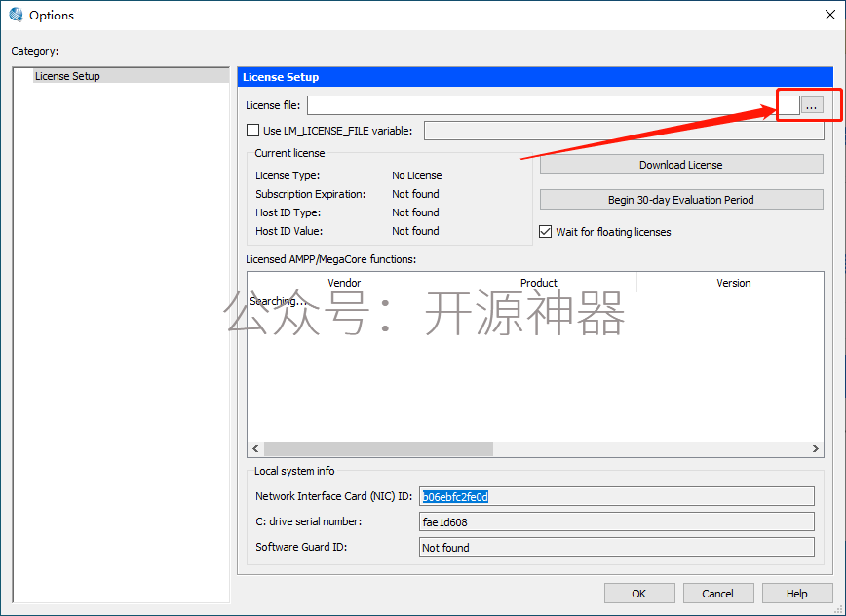
Task: Click the LM_LICENSE_FILE variable text field
Action: pyautogui.click(x=624, y=131)
